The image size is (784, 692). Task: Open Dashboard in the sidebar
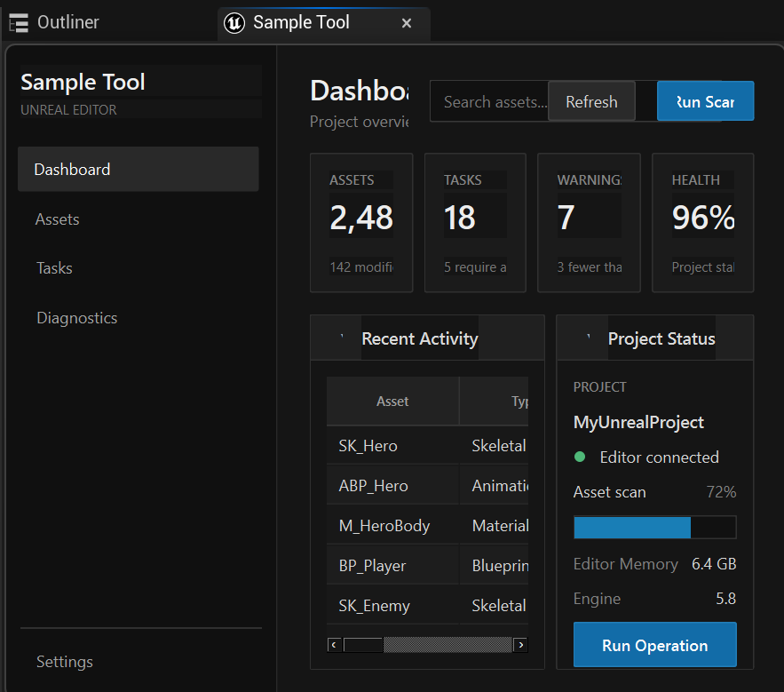tap(138, 169)
